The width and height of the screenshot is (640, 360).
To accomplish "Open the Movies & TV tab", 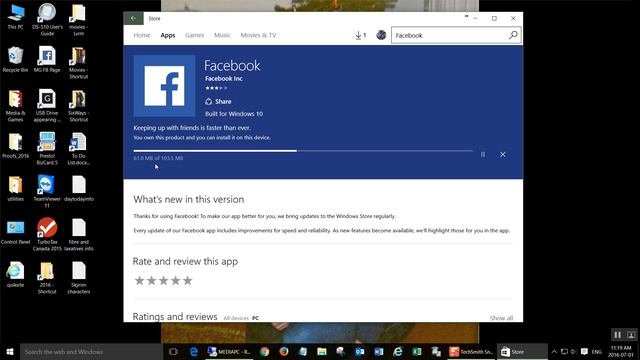I will (x=258, y=35).
